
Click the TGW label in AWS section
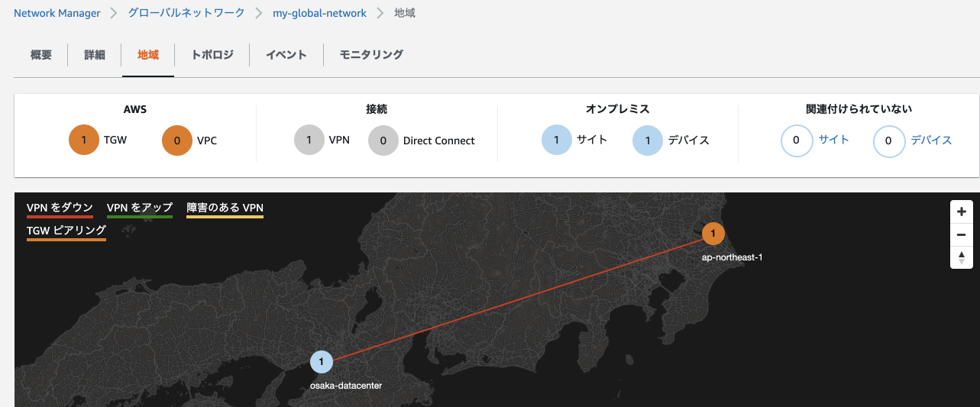tap(115, 141)
